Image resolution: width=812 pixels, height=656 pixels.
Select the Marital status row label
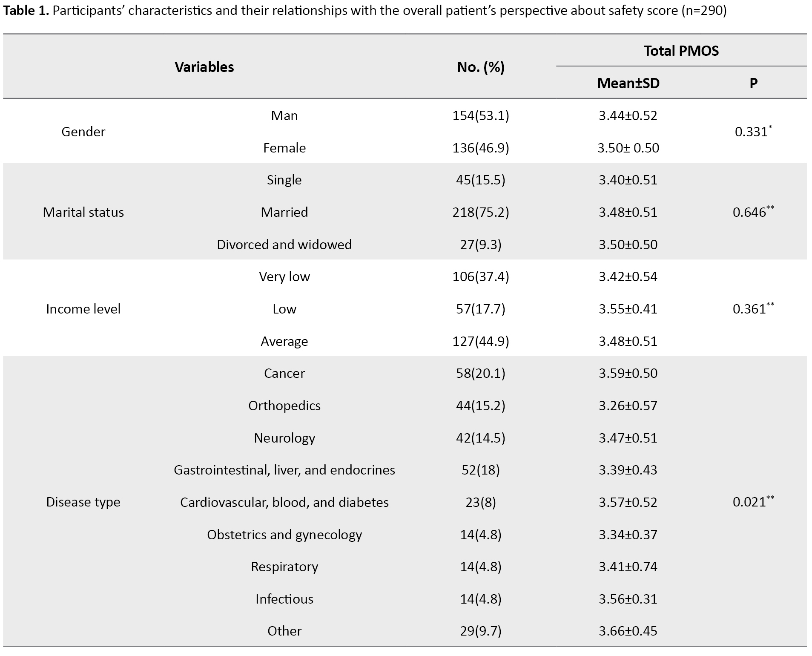(83, 212)
